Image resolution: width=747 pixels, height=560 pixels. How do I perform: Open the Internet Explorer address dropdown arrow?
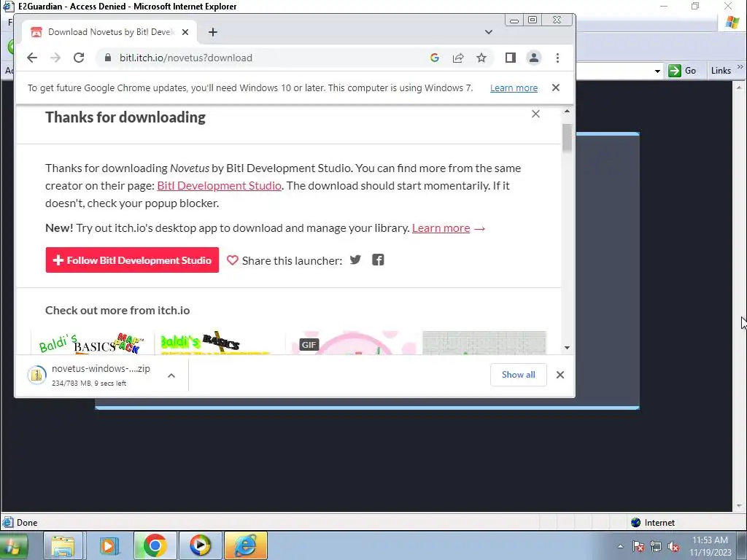(x=657, y=71)
